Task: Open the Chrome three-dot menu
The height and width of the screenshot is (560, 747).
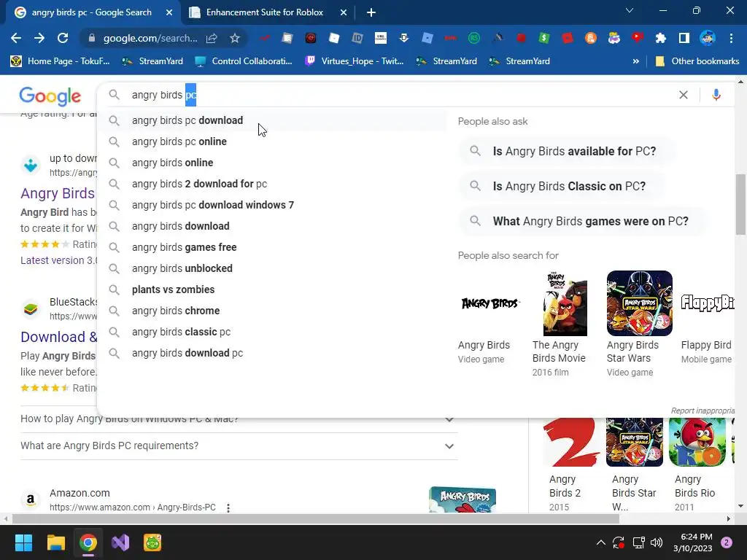Action: click(x=731, y=38)
